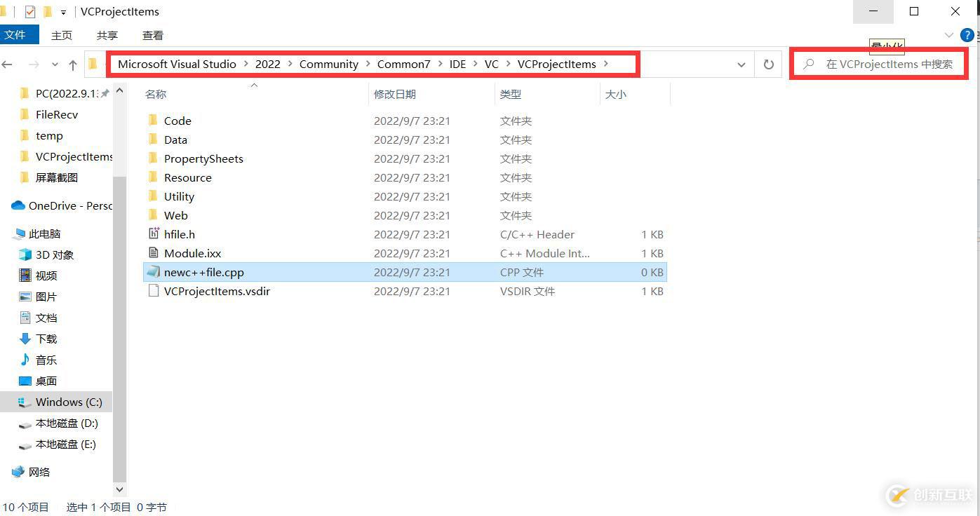Go forward with the forward arrow

tap(33, 64)
